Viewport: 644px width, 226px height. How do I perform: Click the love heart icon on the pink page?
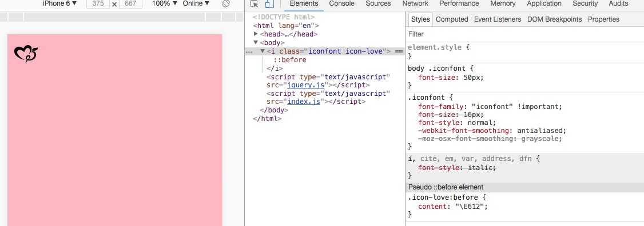(26, 55)
